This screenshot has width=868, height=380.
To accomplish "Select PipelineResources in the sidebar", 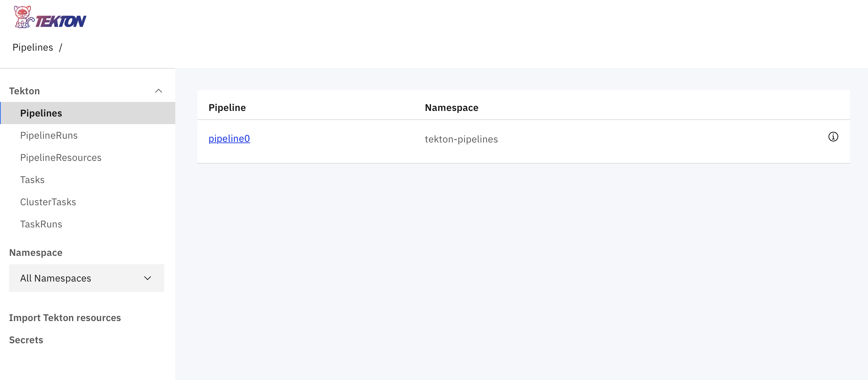I will tap(61, 157).
